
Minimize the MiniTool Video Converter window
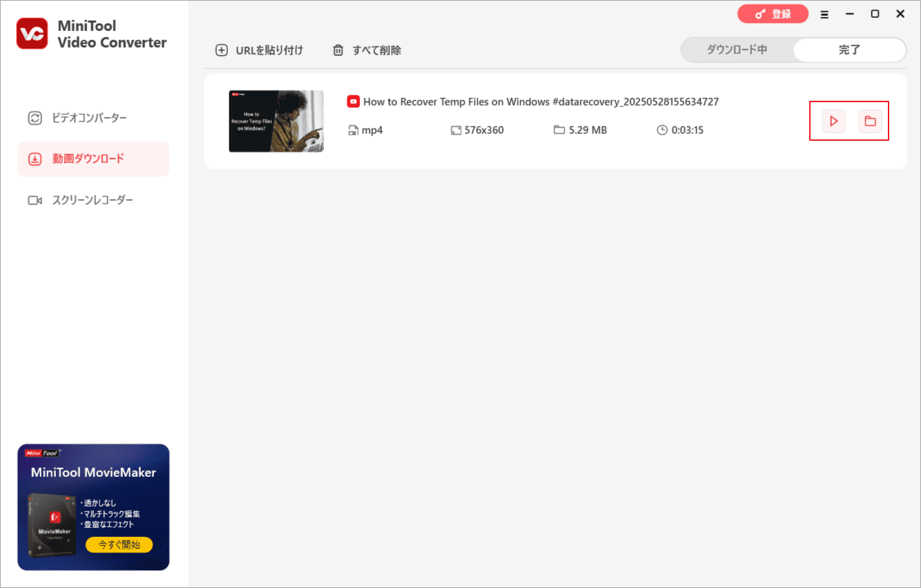pos(850,14)
